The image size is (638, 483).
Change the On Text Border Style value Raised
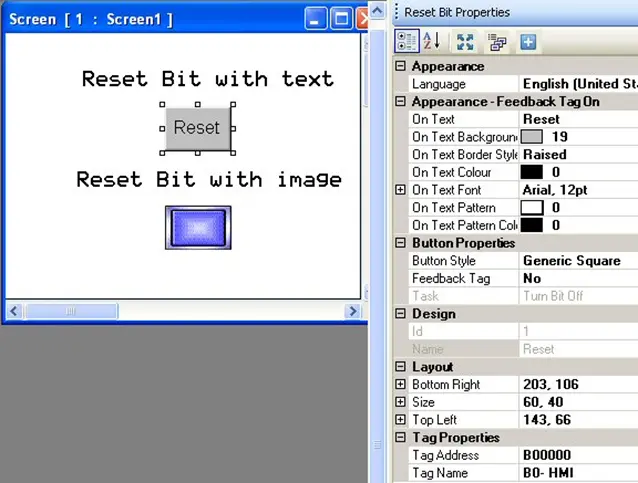(579, 155)
